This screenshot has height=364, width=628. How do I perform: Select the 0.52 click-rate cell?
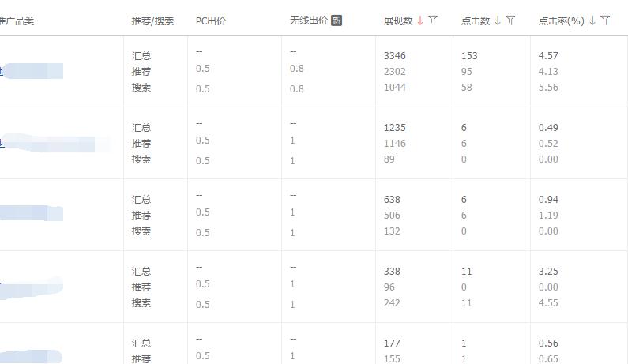click(548, 144)
